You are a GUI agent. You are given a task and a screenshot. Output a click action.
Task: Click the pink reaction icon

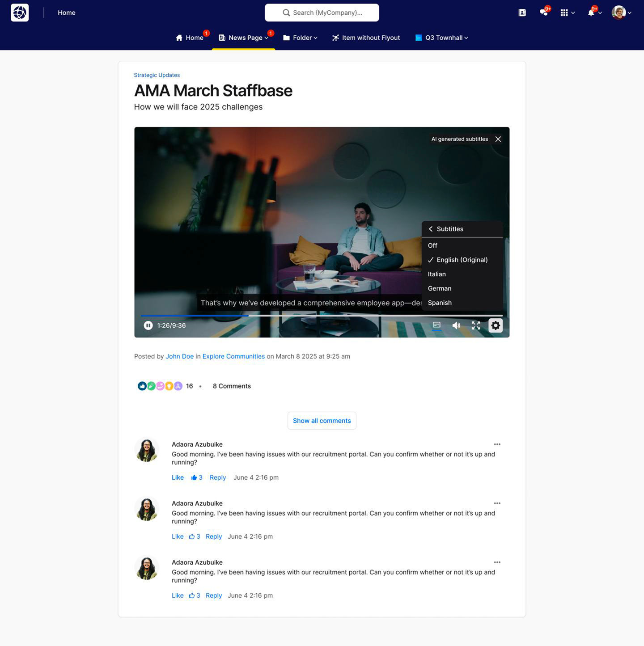coord(160,386)
